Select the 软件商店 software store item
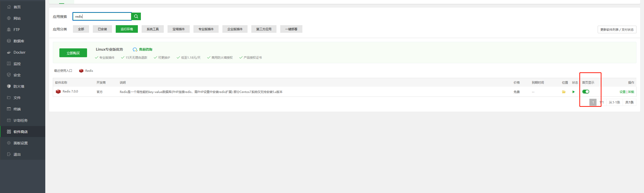Viewport: 644px width, 193px height. 23,132
